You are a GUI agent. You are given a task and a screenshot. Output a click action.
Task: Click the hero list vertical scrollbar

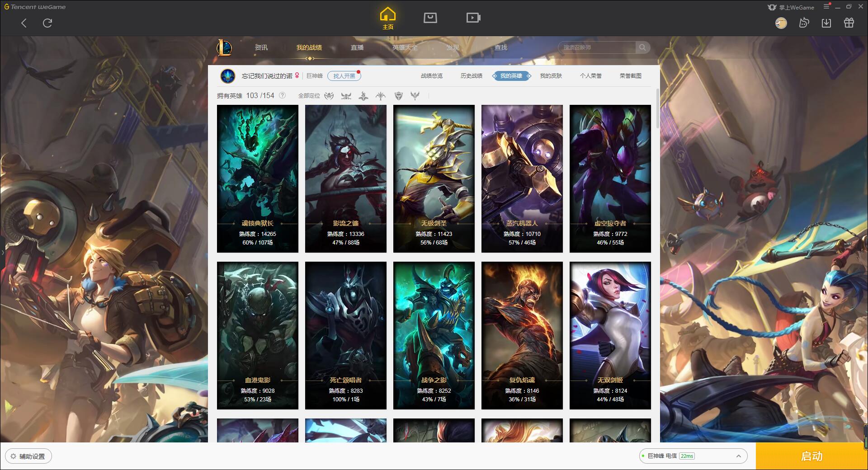(657, 108)
